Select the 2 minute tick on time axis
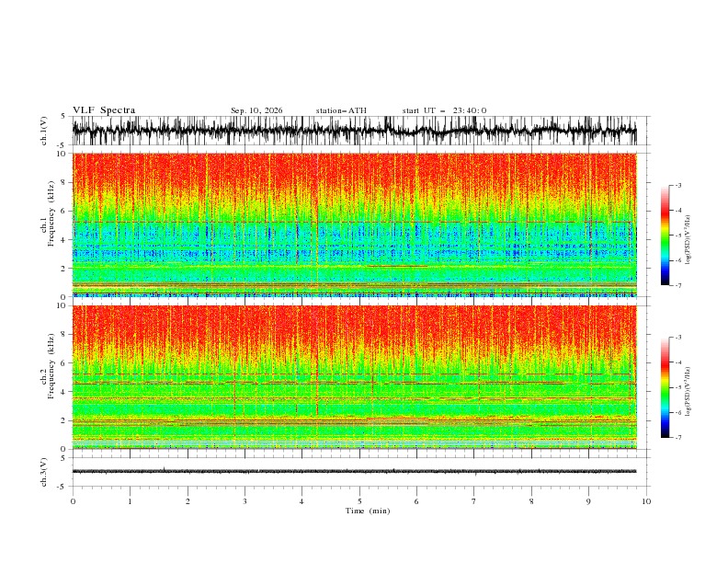The height and width of the screenshot is (563, 728). [188, 501]
